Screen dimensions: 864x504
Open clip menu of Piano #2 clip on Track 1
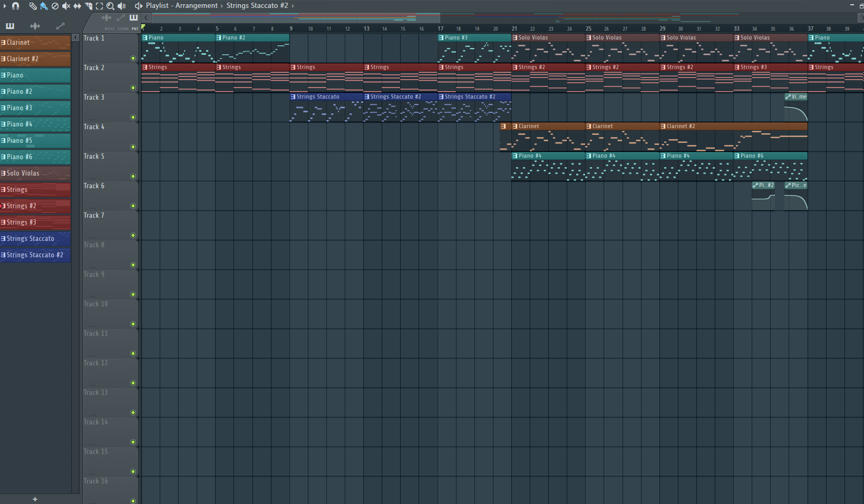pyautogui.click(x=219, y=38)
